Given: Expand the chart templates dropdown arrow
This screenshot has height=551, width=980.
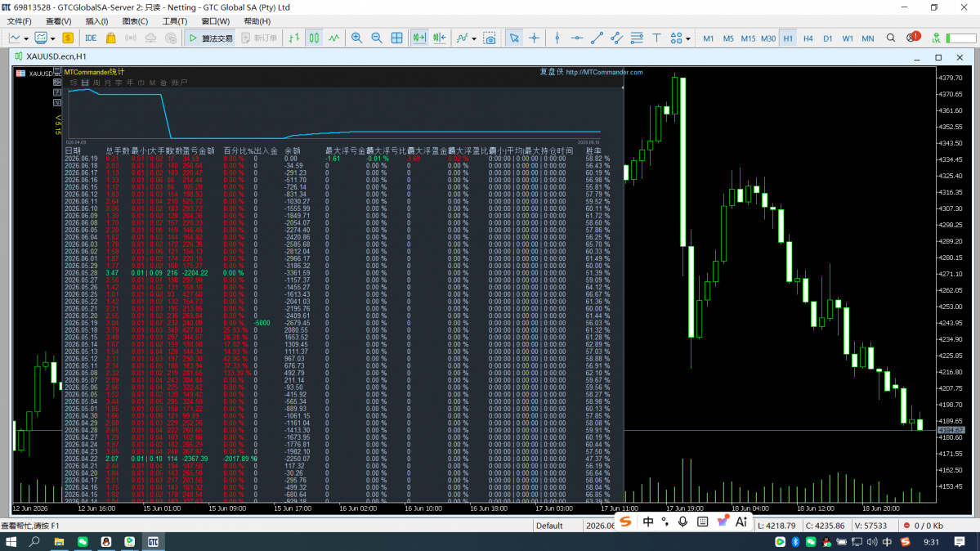Looking at the screenshot, I should click(52, 38).
